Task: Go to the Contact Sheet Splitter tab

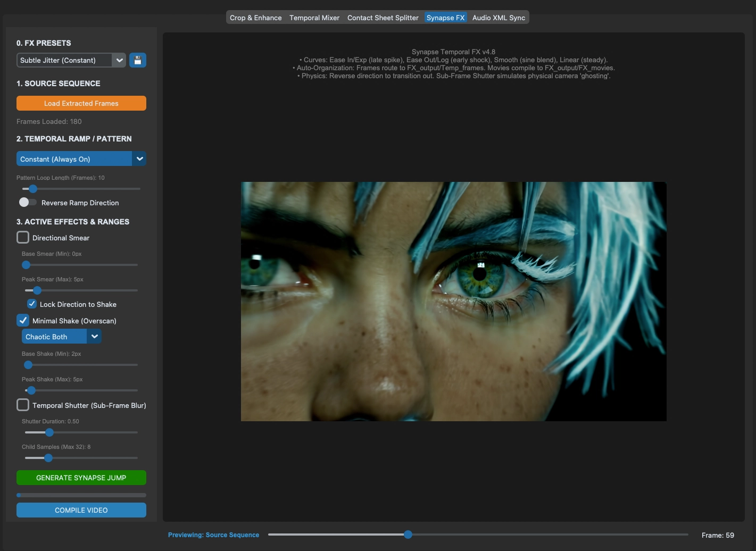Action: (383, 18)
